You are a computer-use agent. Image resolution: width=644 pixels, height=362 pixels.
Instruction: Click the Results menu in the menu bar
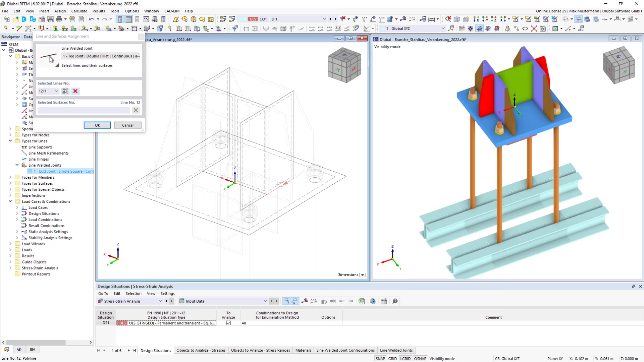pos(99,11)
